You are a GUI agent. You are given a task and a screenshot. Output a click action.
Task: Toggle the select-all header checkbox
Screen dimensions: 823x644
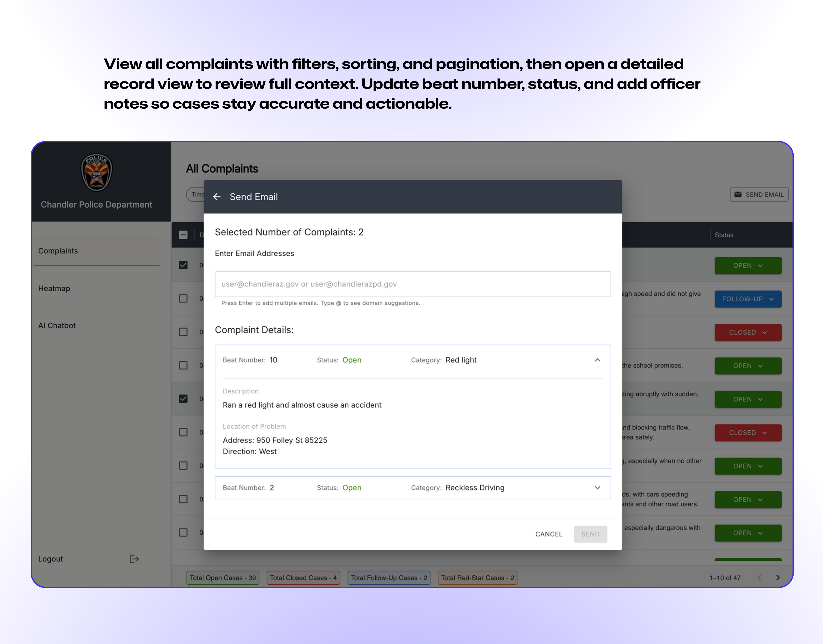click(183, 235)
